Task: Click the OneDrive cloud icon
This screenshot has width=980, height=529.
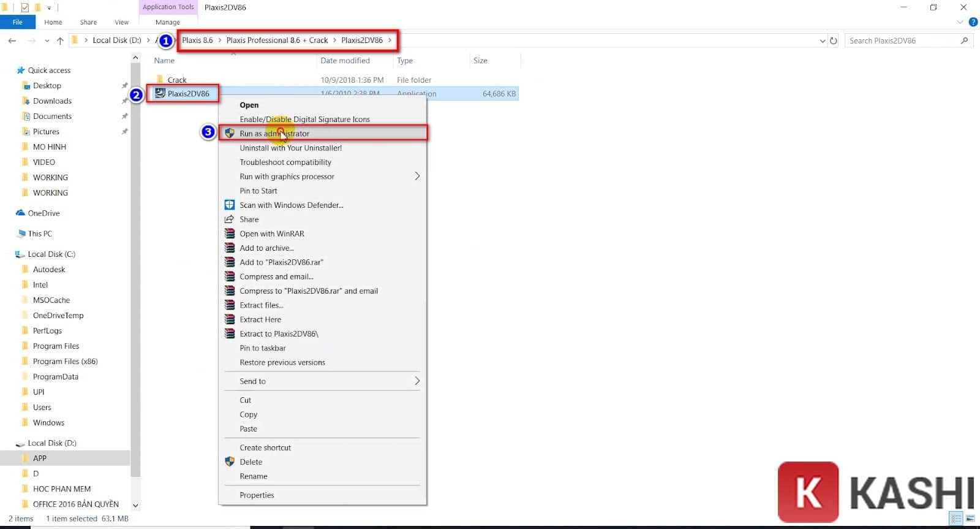Action: click(x=20, y=213)
